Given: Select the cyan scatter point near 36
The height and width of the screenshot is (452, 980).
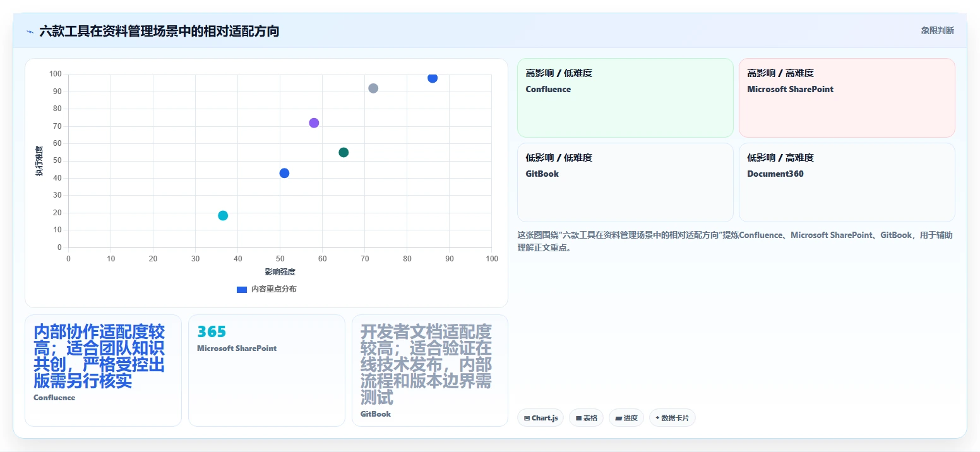Looking at the screenshot, I should pyautogui.click(x=223, y=215).
